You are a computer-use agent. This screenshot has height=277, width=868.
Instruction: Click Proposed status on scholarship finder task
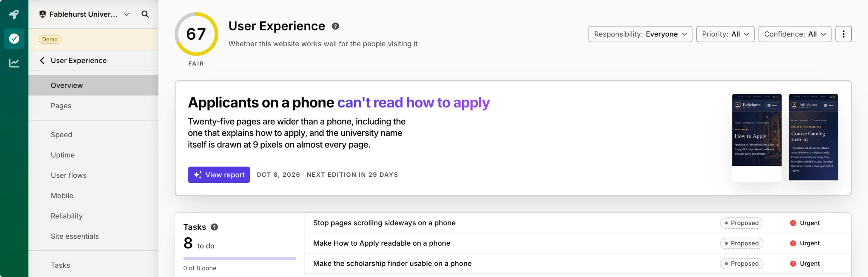[741, 263]
